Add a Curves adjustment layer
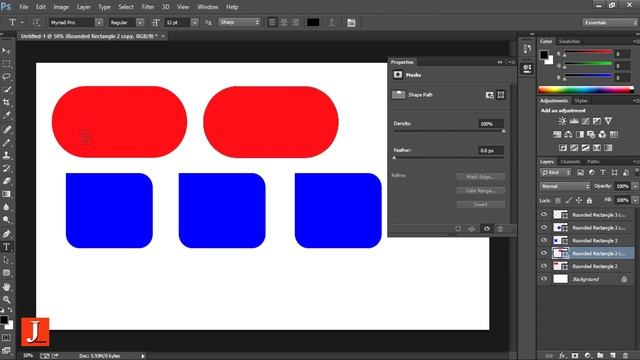640x360 pixels. pos(585,121)
